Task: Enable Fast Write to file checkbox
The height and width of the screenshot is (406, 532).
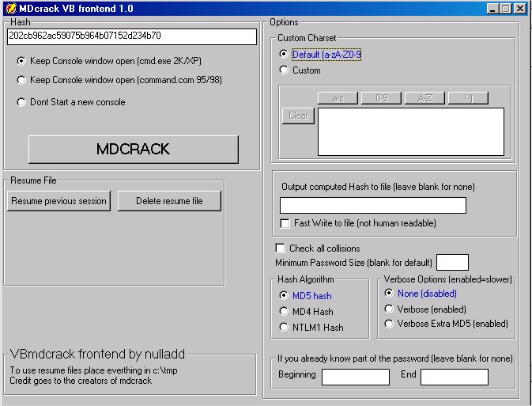Action: coord(286,223)
